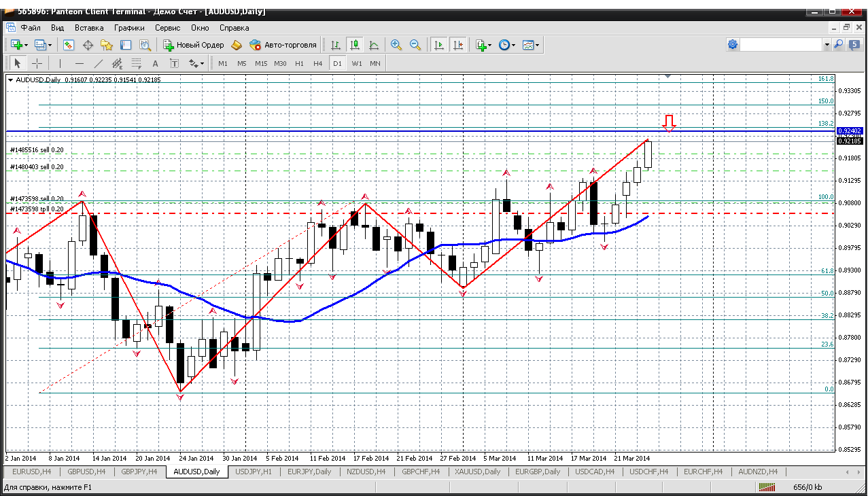
Task: Select the H4 timeframe button
Action: [318, 63]
